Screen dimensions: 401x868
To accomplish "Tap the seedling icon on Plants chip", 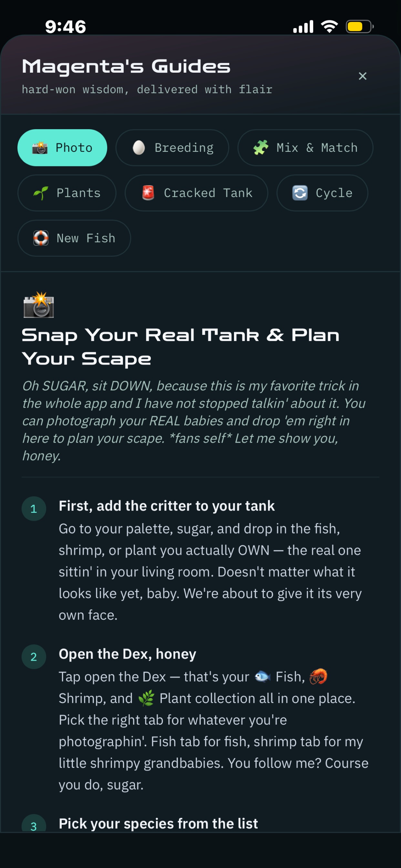I will [41, 193].
